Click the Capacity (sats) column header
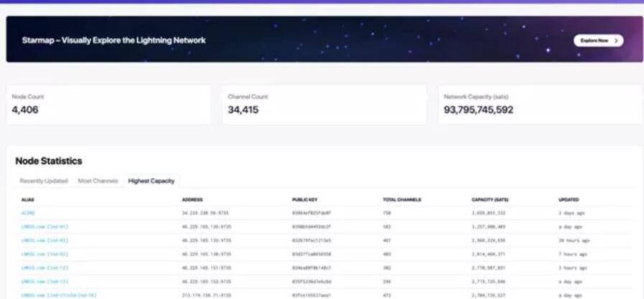Image resolution: width=644 pixels, height=299 pixels. pyautogui.click(x=490, y=199)
